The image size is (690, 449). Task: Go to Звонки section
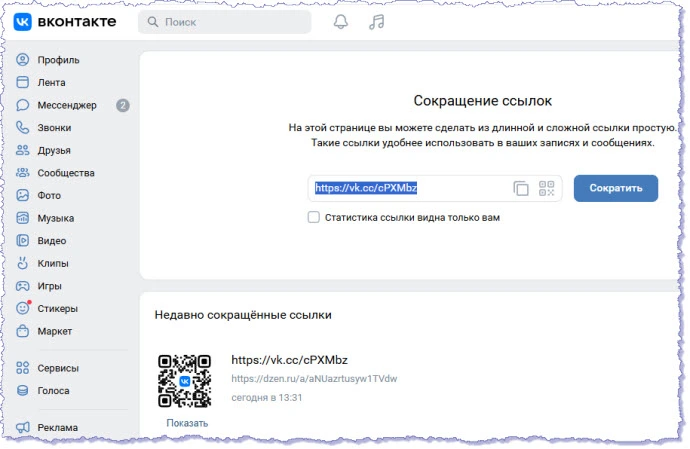pos(54,128)
